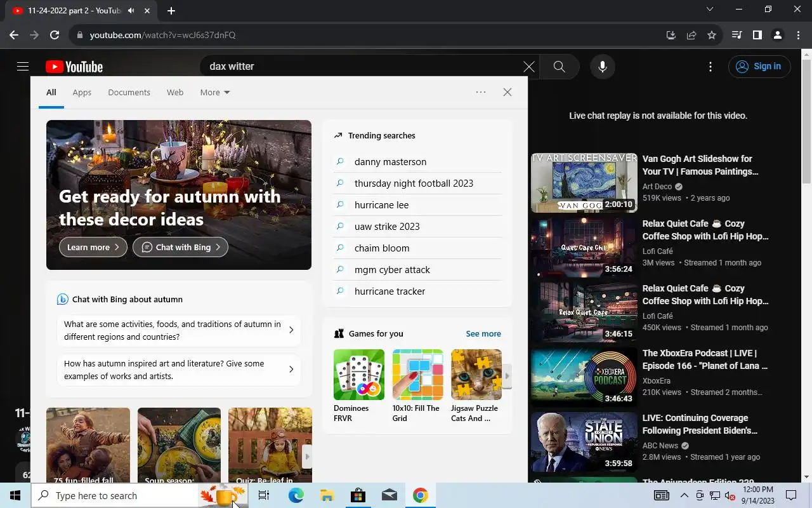Advance the autumn stories carousel arrow
This screenshot has width=812, height=508.
tap(308, 456)
